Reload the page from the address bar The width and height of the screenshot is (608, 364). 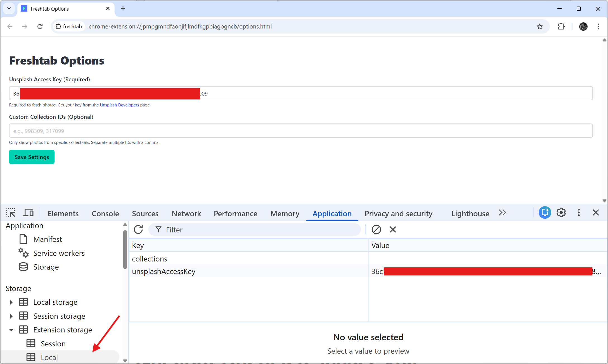40,26
